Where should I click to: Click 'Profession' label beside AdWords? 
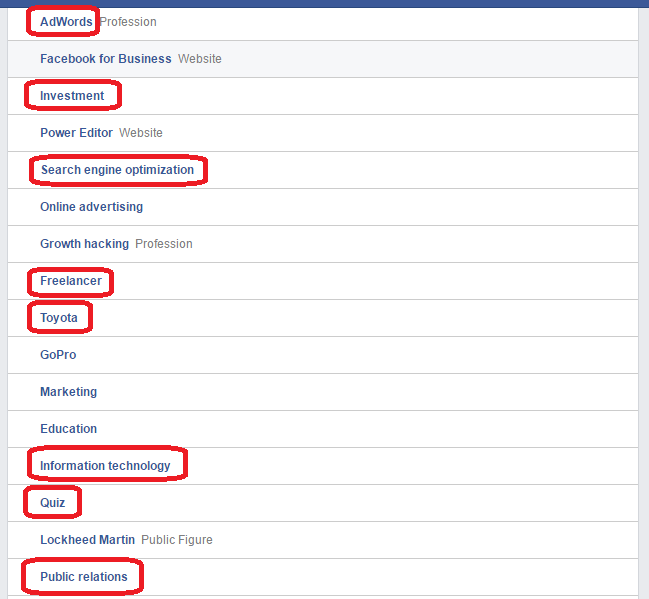click(128, 22)
